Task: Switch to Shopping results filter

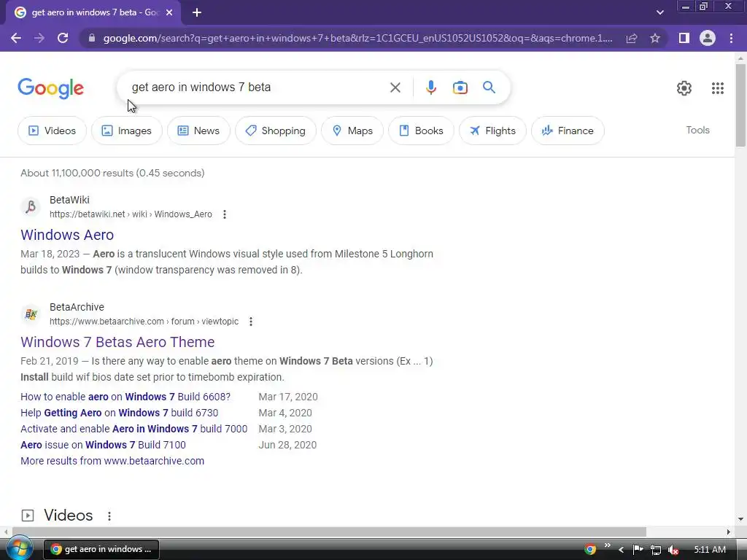Action: click(x=275, y=131)
